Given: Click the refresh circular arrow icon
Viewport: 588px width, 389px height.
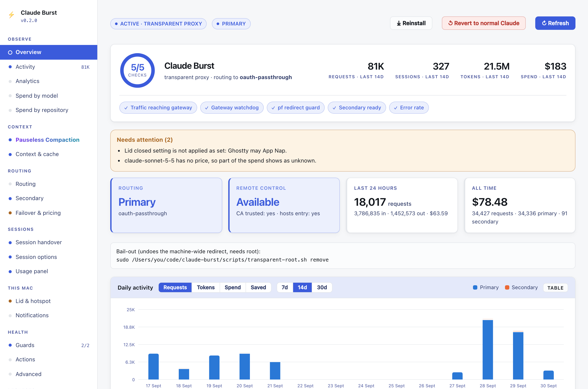Looking at the screenshot, I should coord(544,23).
